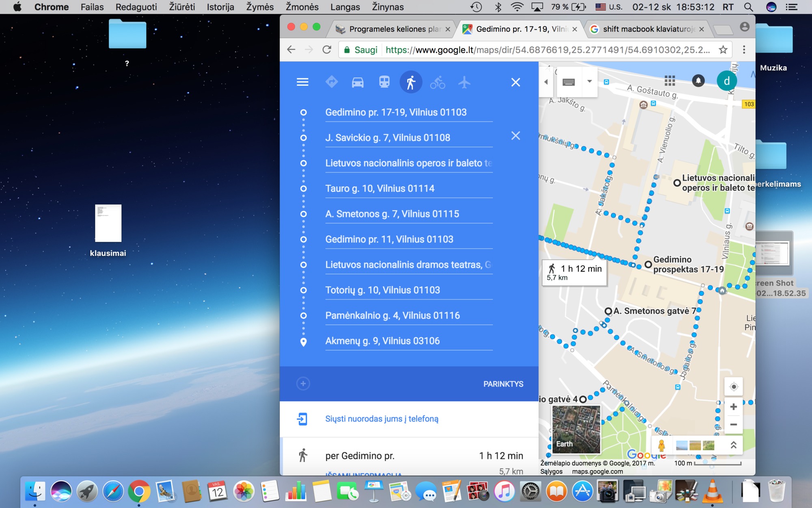Open Google account avatar d
This screenshot has height=508, width=812.
click(727, 81)
